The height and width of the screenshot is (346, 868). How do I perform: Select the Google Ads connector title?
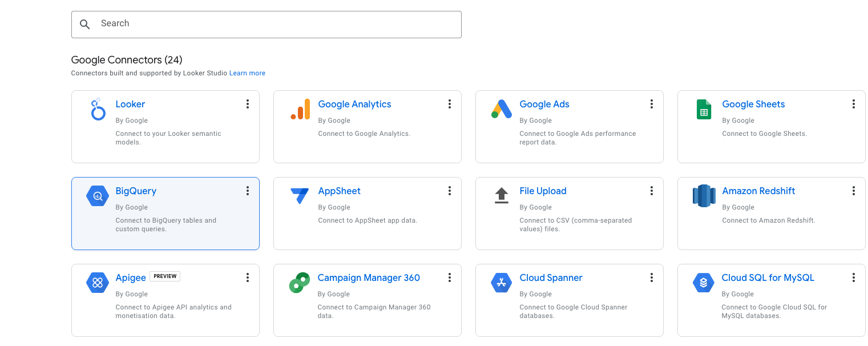tap(544, 104)
